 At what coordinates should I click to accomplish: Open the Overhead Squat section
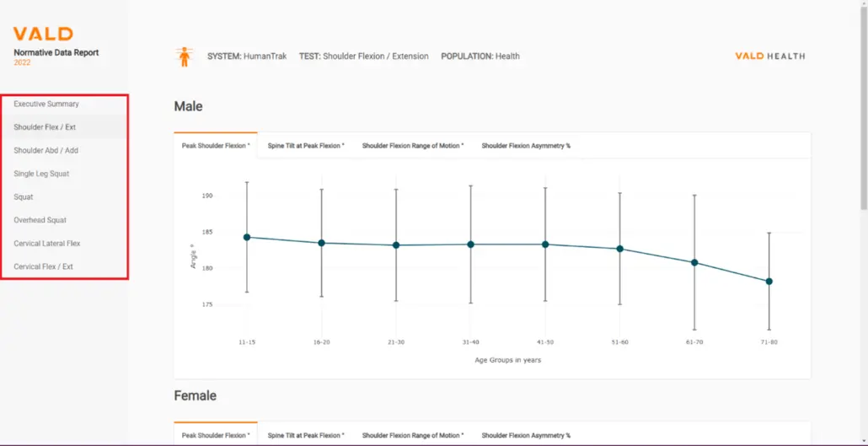pyautogui.click(x=40, y=220)
